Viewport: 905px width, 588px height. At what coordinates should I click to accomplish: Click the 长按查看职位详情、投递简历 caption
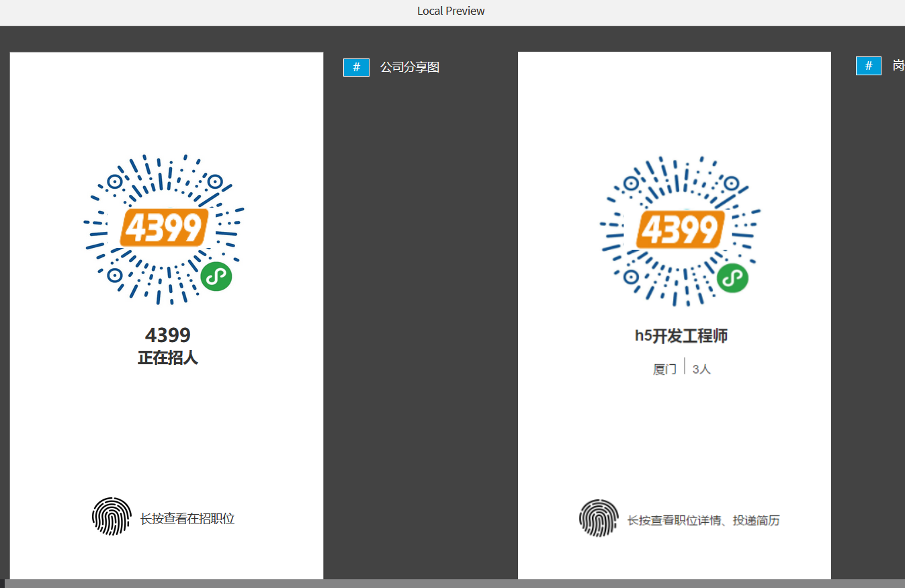tap(703, 520)
